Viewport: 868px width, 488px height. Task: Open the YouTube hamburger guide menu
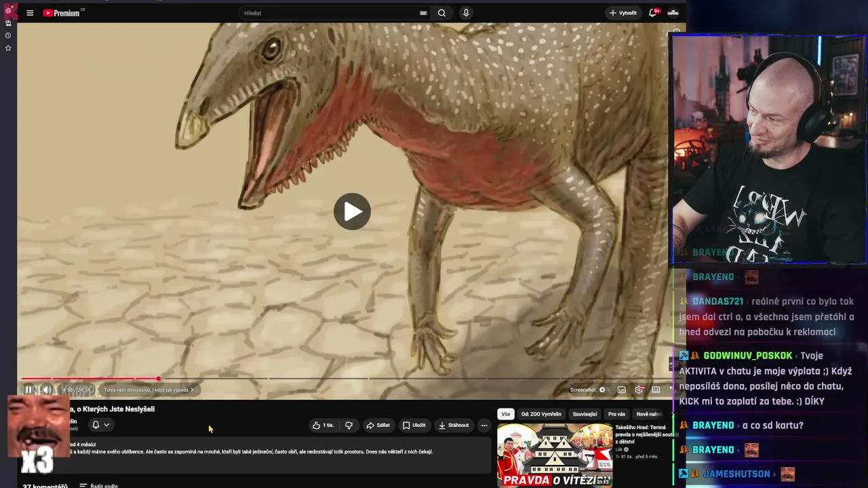coord(30,13)
